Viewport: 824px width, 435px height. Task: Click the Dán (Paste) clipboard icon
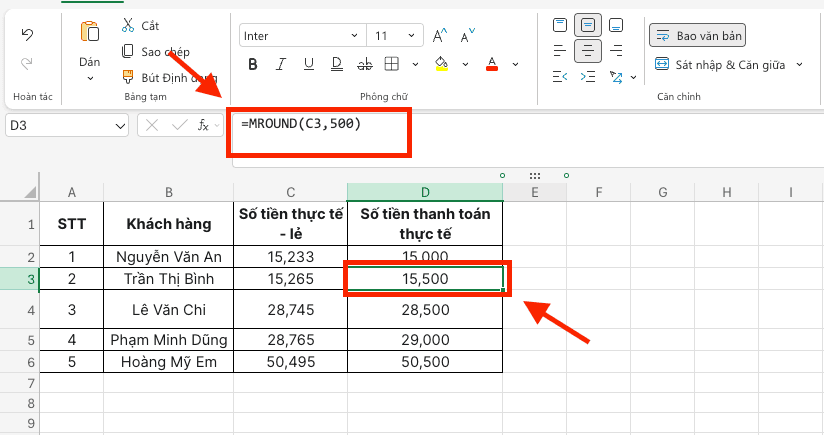pyautogui.click(x=90, y=32)
